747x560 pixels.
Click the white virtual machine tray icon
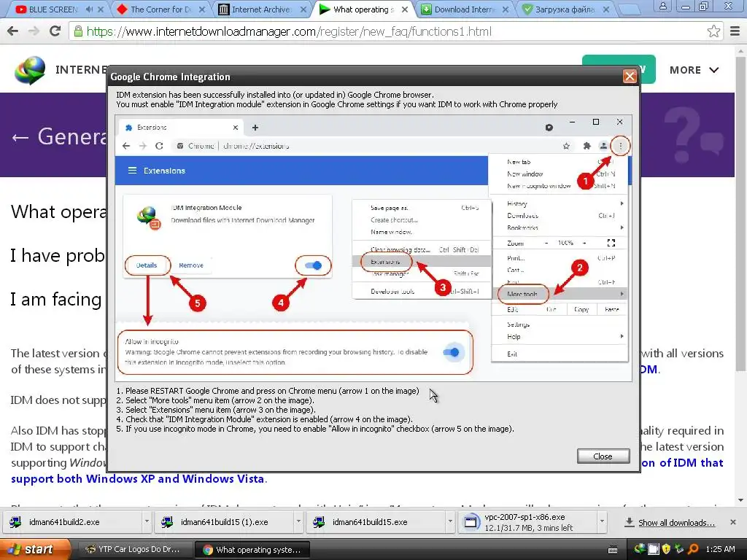654,549
